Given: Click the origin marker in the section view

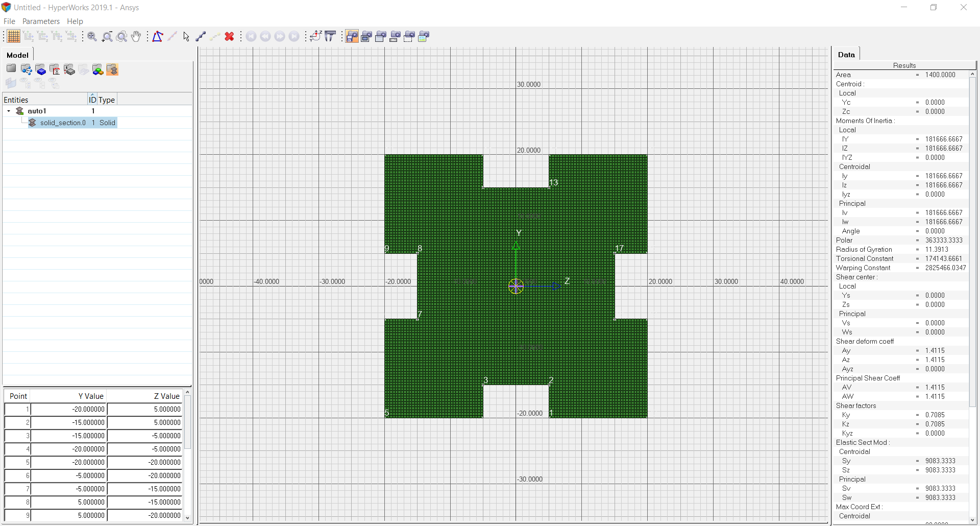Looking at the screenshot, I should coord(516,286).
